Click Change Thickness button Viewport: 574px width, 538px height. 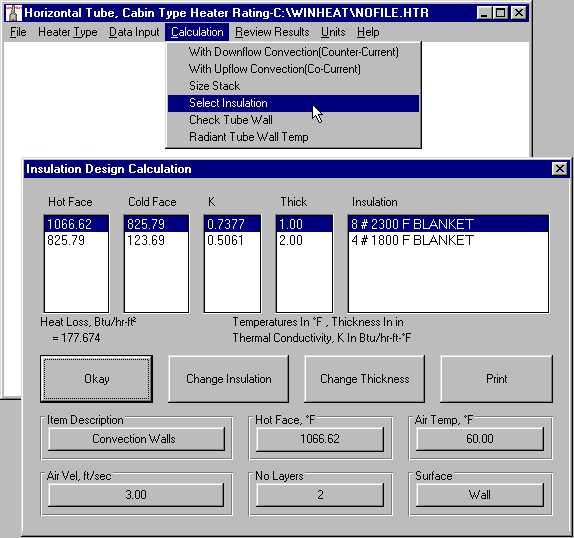(x=365, y=379)
